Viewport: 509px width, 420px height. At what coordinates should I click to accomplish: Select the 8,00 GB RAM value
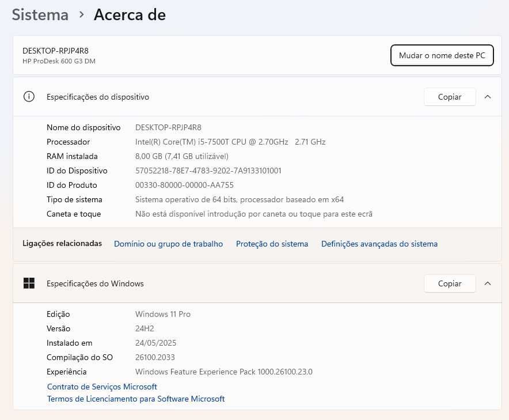(182, 156)
